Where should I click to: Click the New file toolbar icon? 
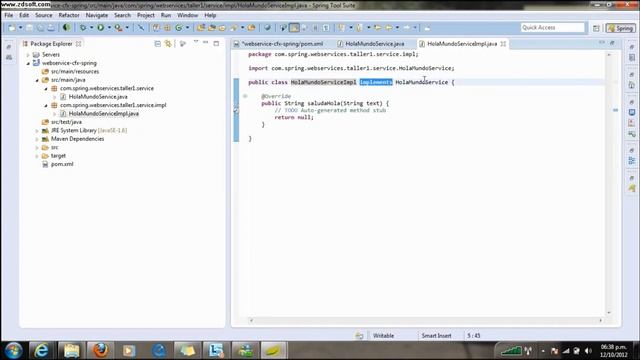pos(11,28)
